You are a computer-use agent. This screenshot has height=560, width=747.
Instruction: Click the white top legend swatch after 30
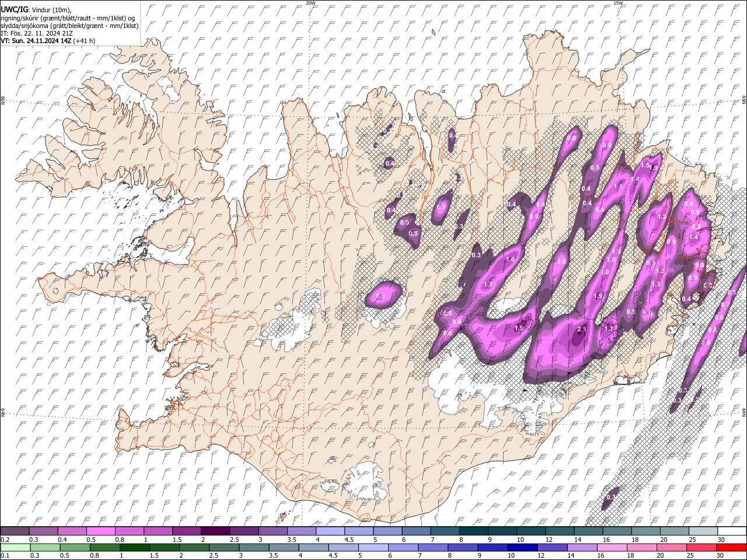click(x=732, y=531)
